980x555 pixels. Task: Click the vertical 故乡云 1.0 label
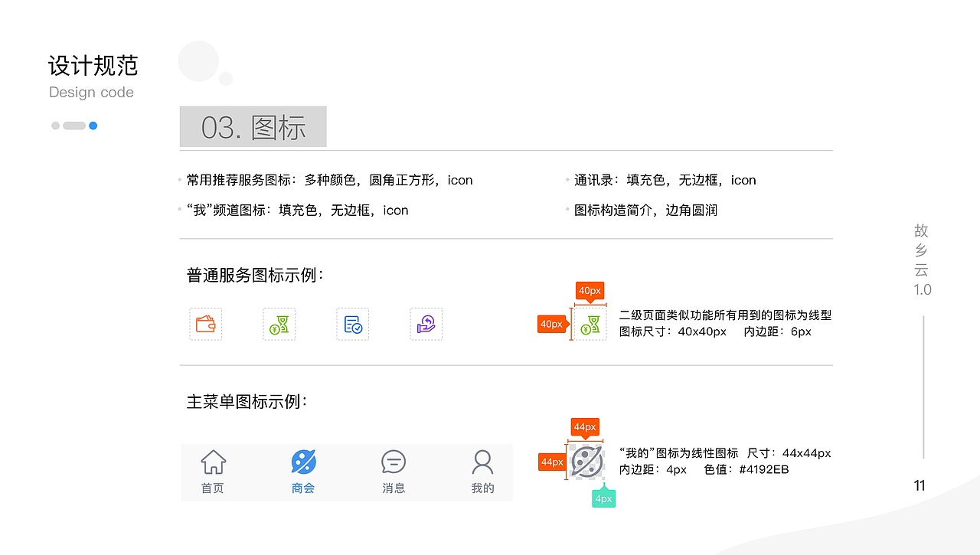(x=922, y=260)
